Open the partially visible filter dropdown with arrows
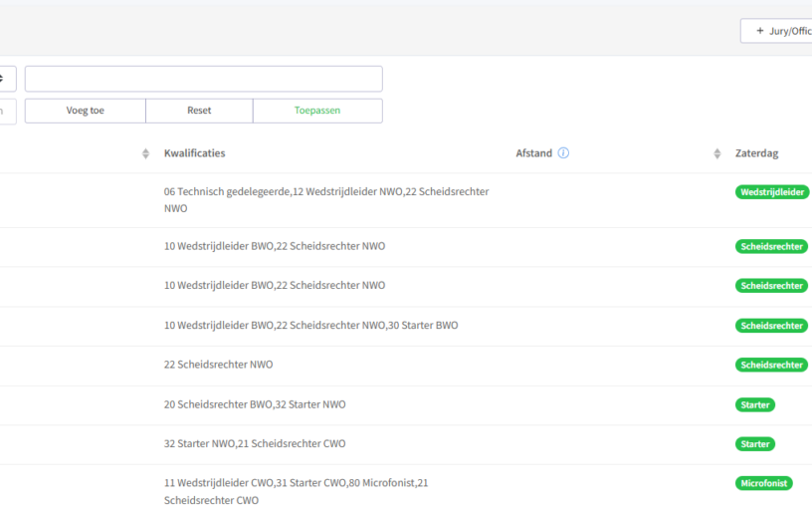Image resolution: width=812 pixels, height=508 pixels. pyautogui.click(x=7, y=79)
